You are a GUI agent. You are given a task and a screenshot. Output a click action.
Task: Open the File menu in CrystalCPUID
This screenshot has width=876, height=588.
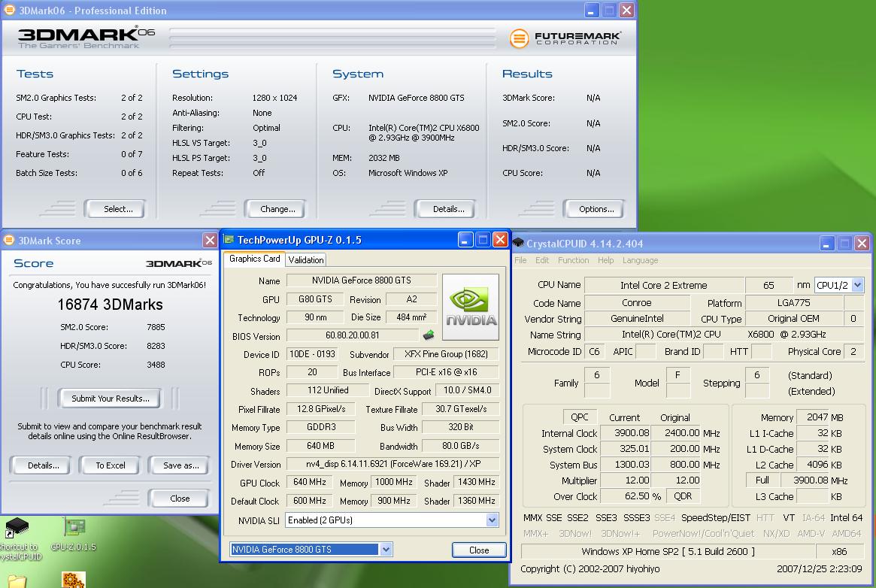520,260
